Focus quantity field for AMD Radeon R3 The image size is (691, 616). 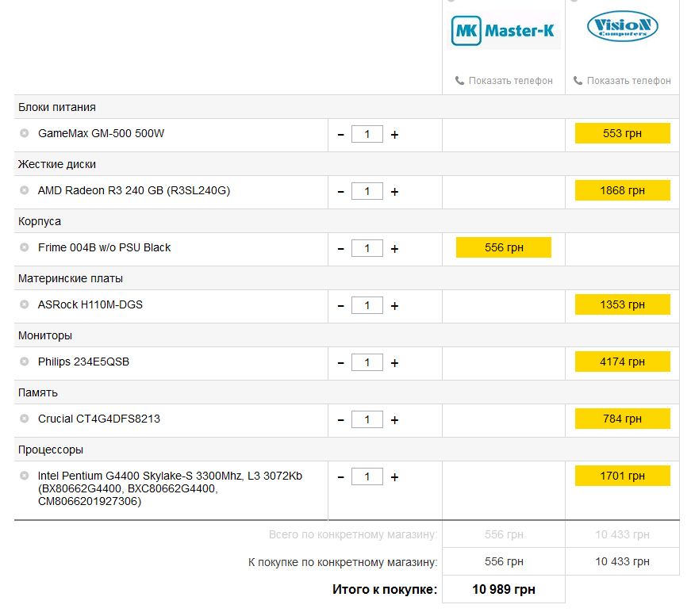367,191
